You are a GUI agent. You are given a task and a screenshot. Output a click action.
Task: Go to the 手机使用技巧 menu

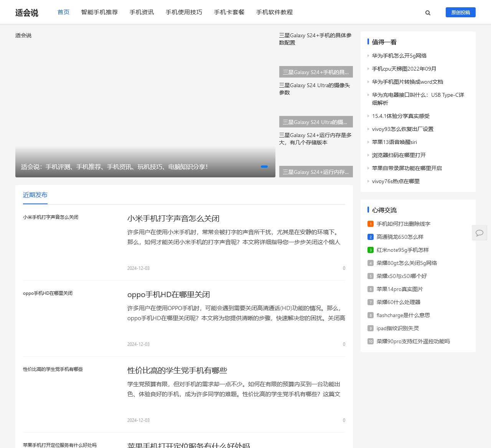184,12
